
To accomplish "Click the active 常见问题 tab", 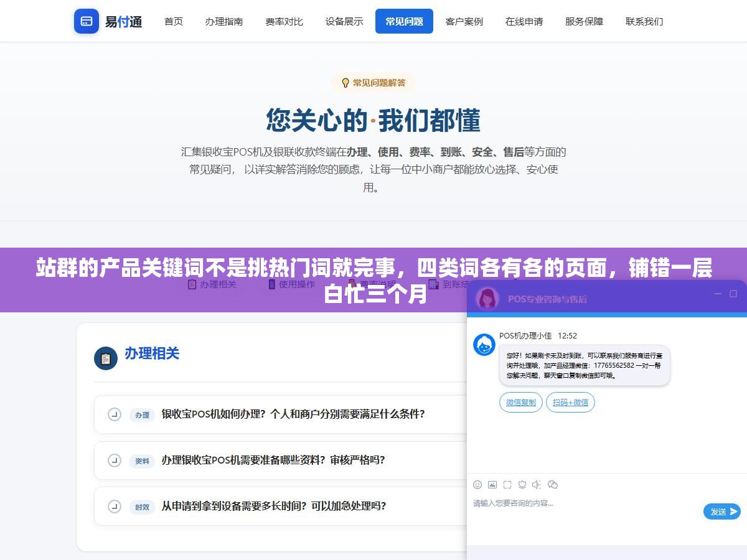I will coord(404,21).
